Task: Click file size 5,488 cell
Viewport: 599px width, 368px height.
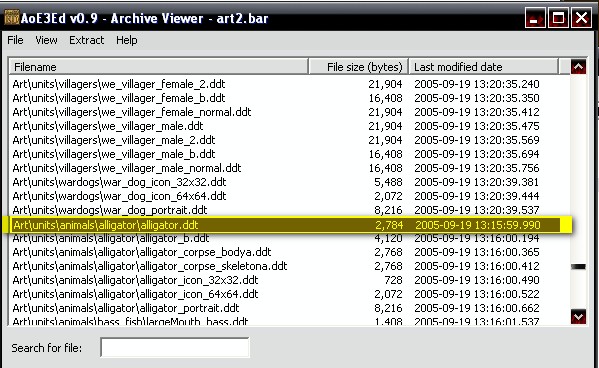Action: 388,182
